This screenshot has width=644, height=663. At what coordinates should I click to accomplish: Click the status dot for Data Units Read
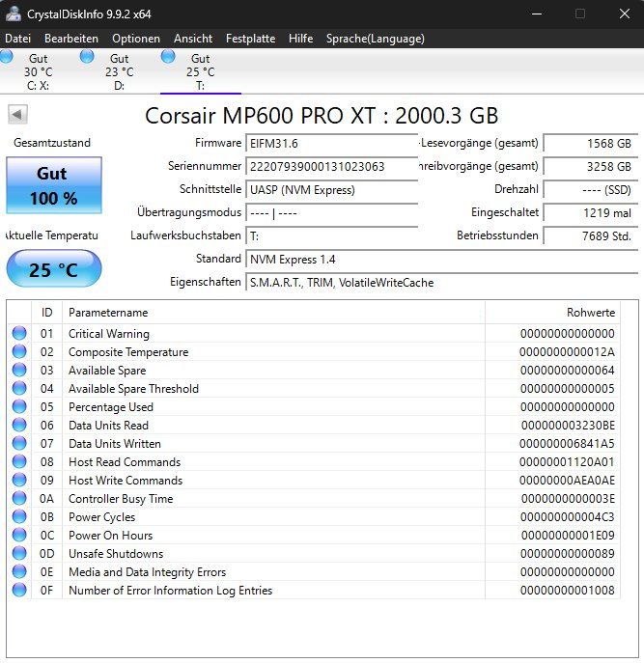tap(19, 425)
